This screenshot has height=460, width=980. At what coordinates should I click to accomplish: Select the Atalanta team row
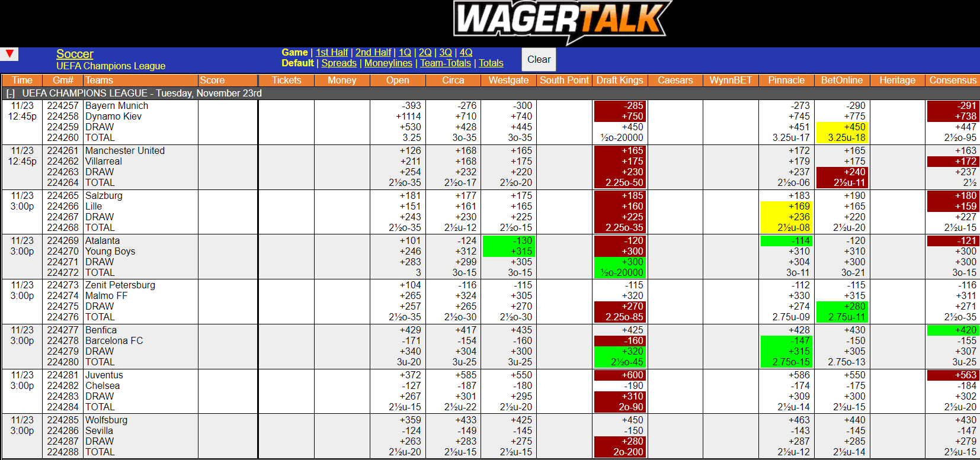coord(103,241)
